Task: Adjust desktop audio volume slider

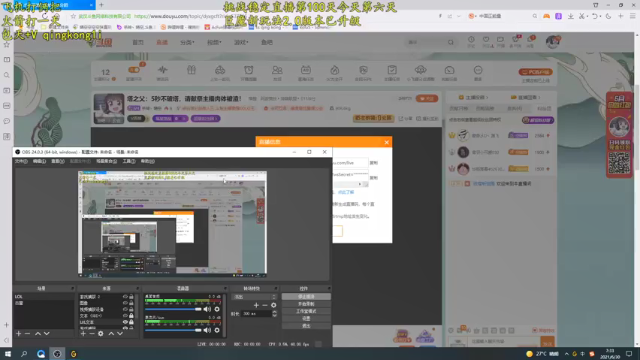Action: tap(173, 309)
